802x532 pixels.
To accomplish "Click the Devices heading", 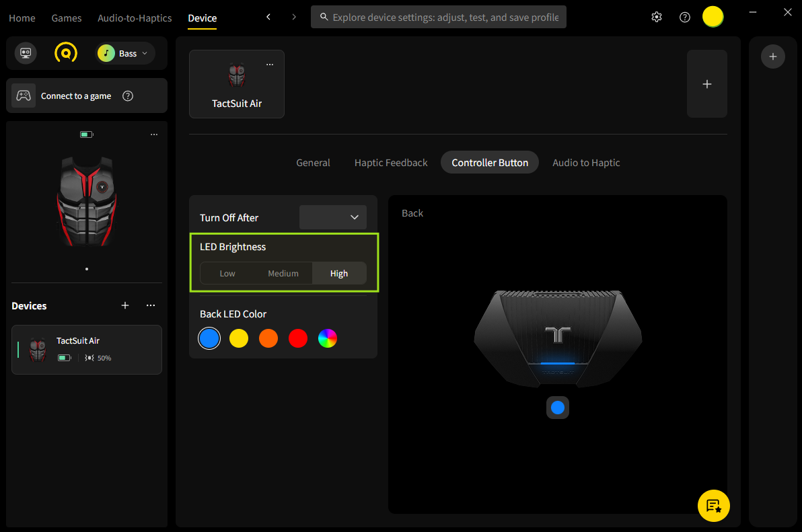I will 29,305.
